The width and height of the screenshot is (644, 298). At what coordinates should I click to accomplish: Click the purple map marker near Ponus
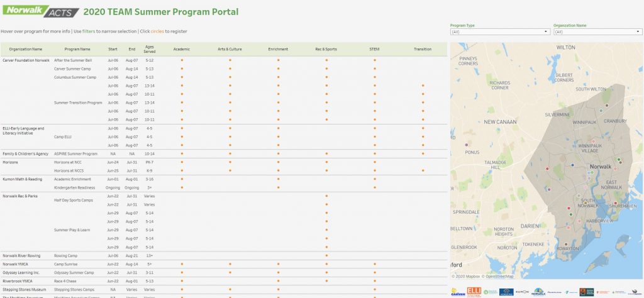pyautogui.click(x=466, y=144)
